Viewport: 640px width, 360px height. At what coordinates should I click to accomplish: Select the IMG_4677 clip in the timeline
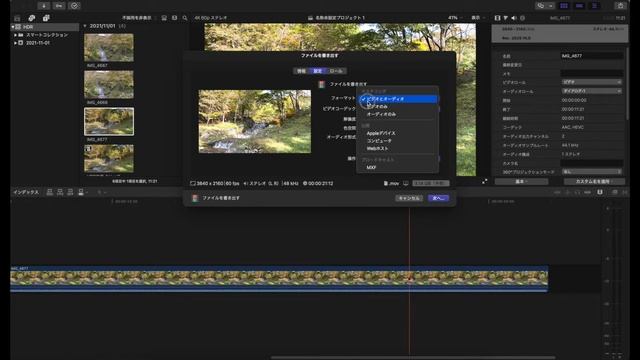click(x=279, y=279)
